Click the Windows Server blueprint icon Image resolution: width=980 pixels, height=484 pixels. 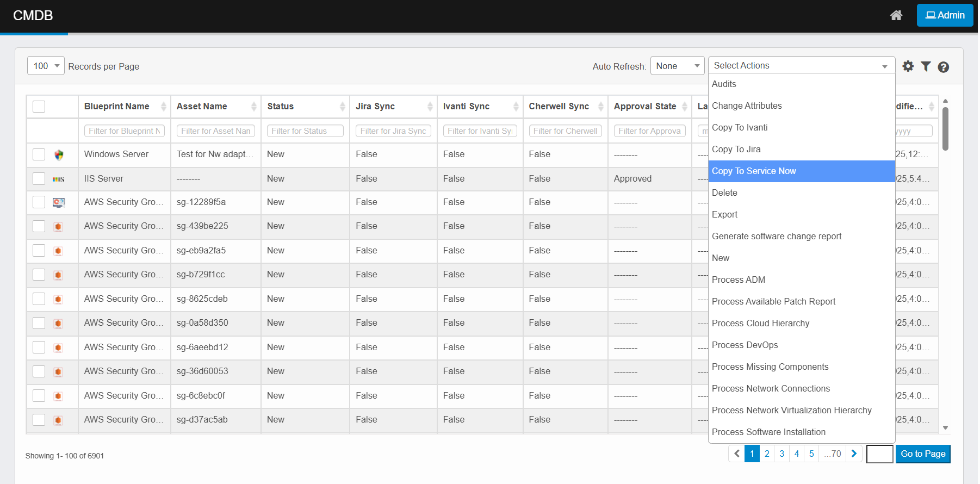[59, 155]
